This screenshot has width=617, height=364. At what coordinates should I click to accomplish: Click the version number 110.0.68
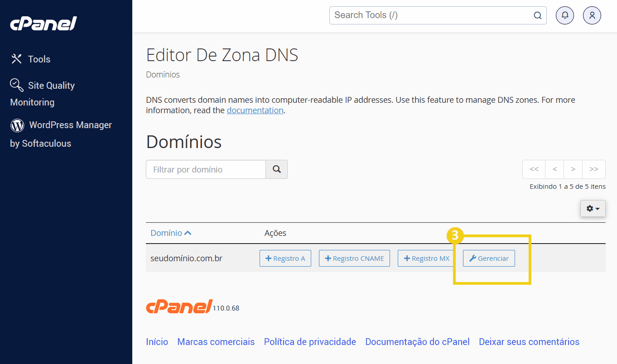226,308
